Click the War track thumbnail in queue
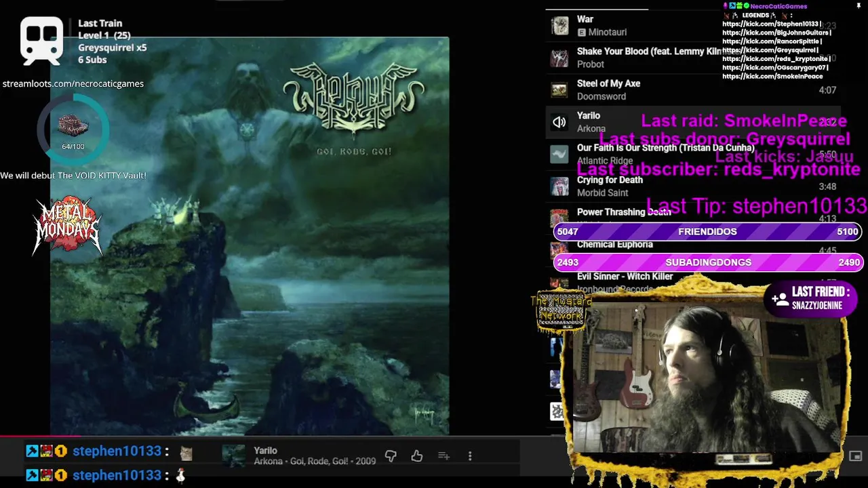This screenshot has height=488, width=868. (559, 26)
